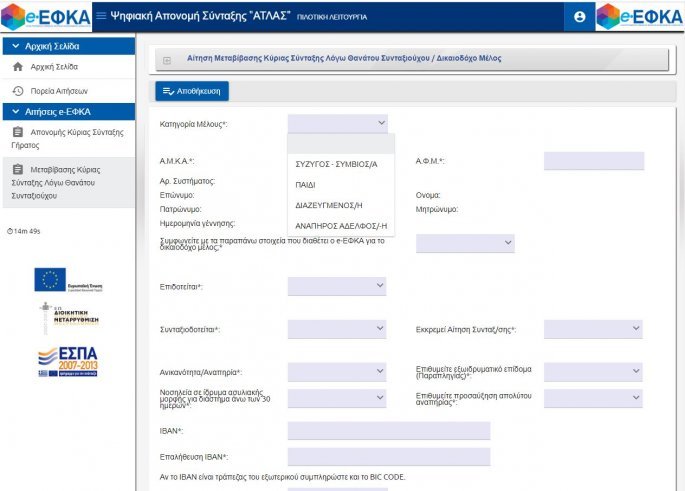
Task: Click the Αποθήκευση save button
Action: pyautogui.click(x=192, y=91)
